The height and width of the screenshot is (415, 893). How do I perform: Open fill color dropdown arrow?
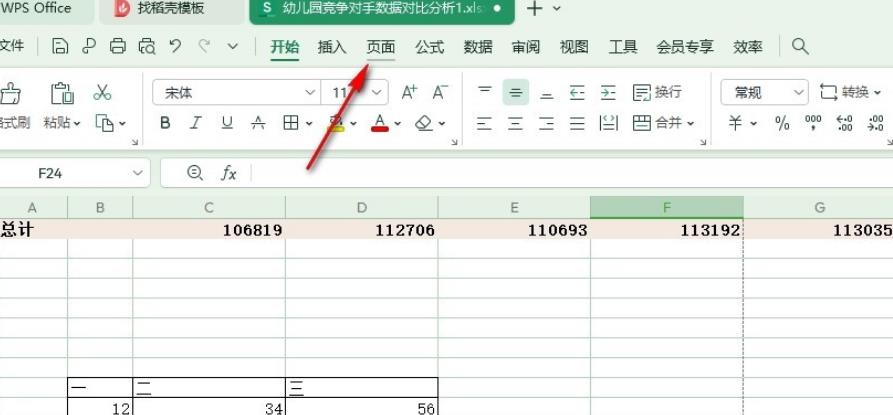click(x=354, y=124)
